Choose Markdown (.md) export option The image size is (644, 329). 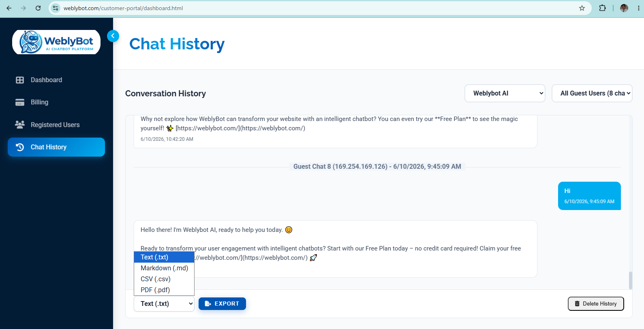[164, 268]
